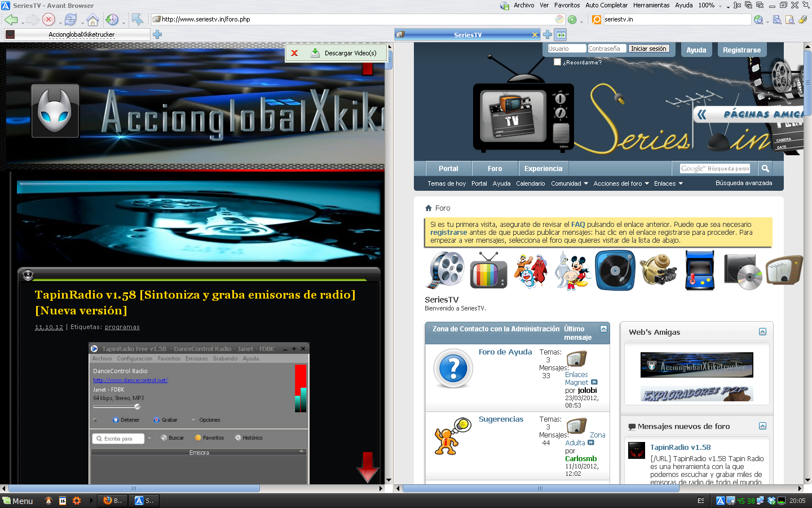Add a new tab next to SeriesTV tab
The image size is (812, 508).
click(548, 35)
